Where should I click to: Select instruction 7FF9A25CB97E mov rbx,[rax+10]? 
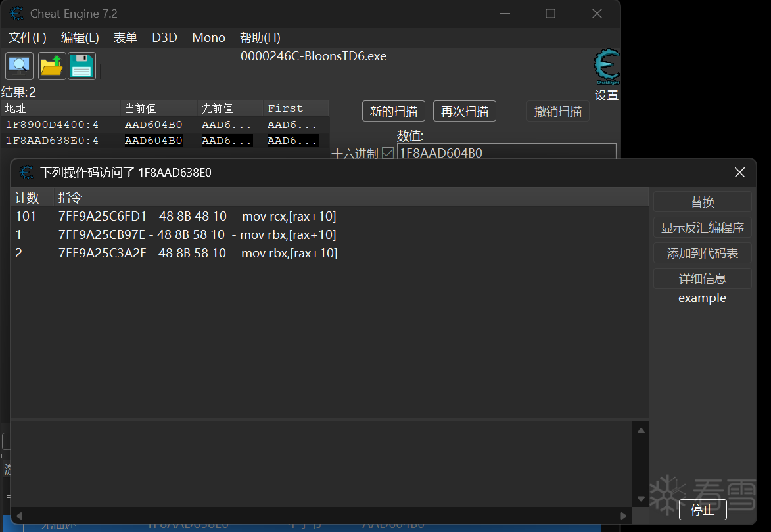(329, 235)
